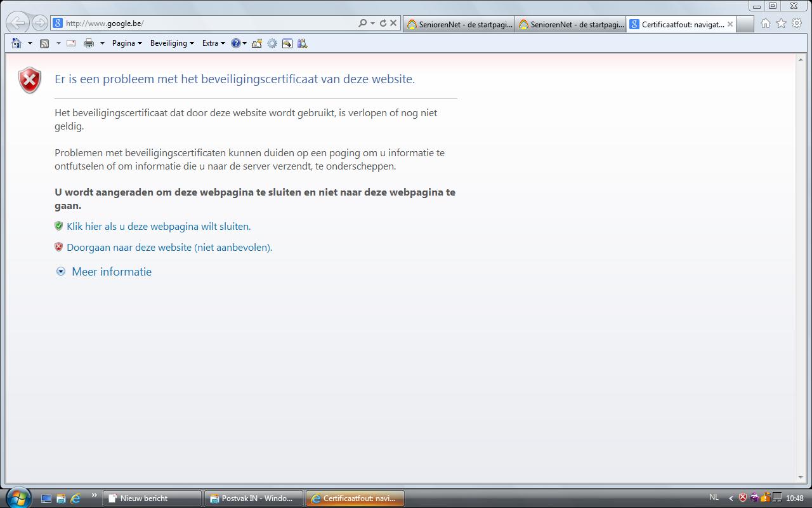
Task: Click link to close this webpage
Action: 159,227
